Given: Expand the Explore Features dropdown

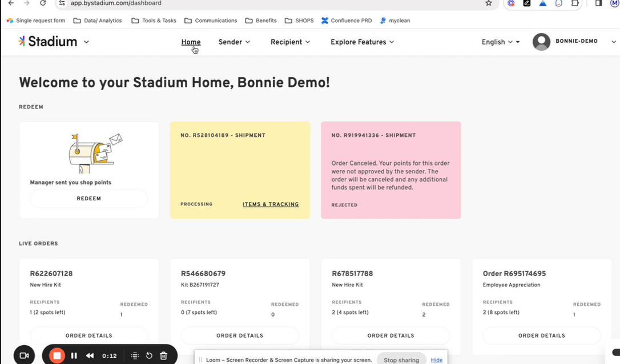Looking at the screenshot, I should (x=362, y=42).
